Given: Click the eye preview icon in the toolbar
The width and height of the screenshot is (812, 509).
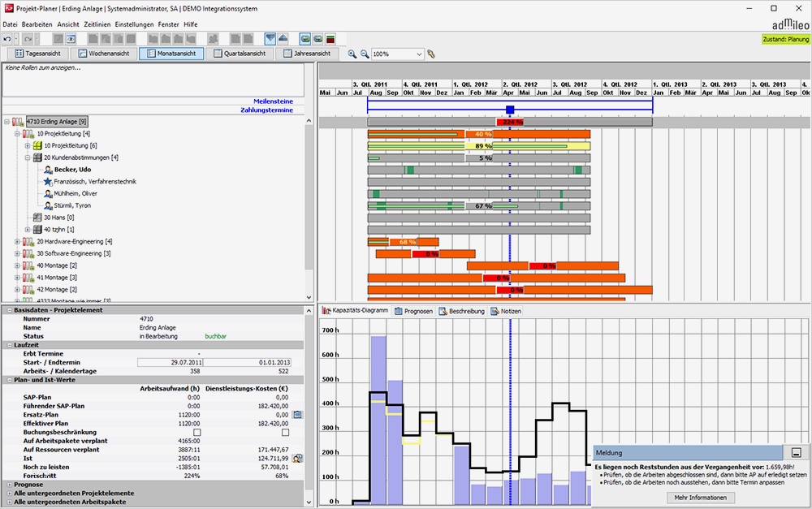Looking at the screenshot, I should pos(72,37).
